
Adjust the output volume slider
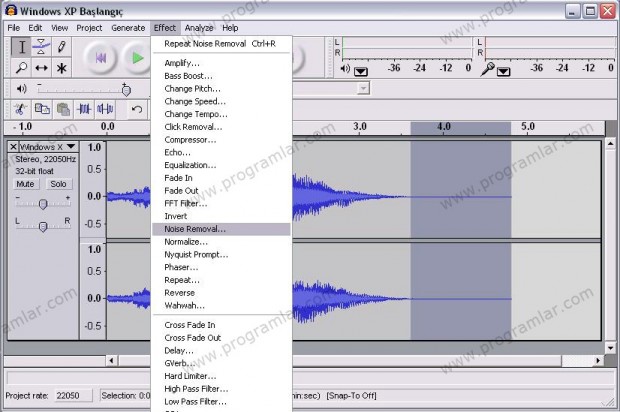point(126,90)
